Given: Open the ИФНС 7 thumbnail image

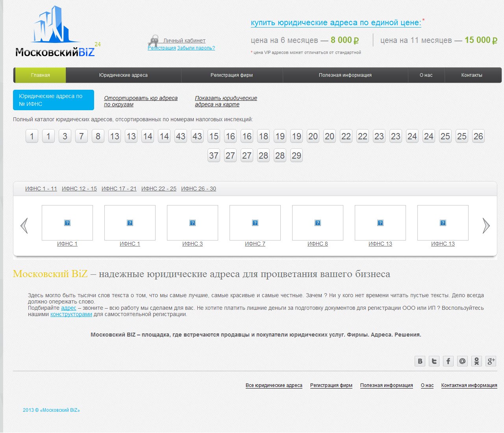Looking at the screenshot, I should 255,223.
